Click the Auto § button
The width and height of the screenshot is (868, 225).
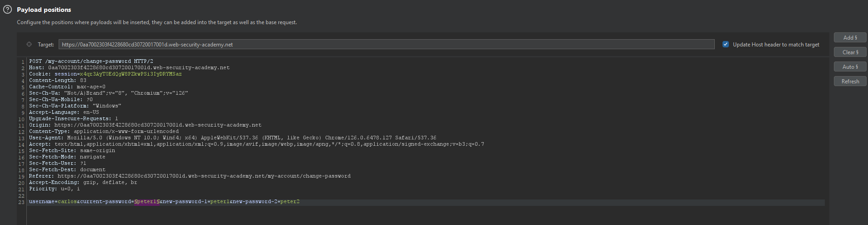pos(850,67)
